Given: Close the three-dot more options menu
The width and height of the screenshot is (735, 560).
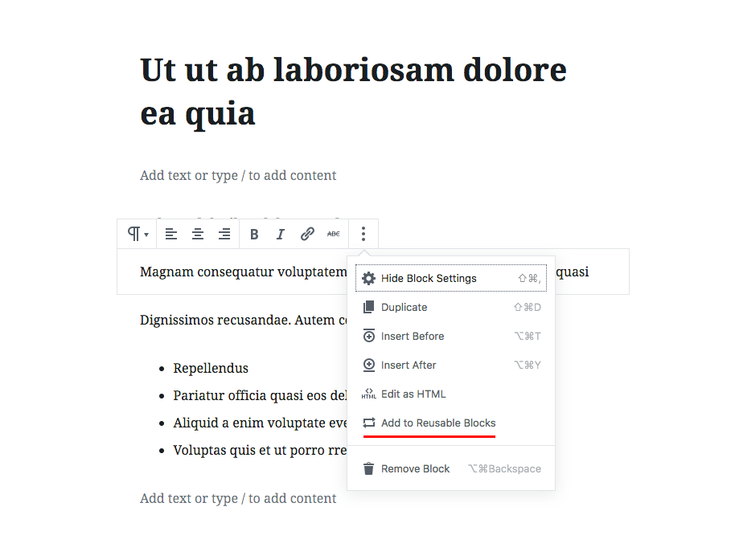Looking at the screenshot, I should [363, 234].
